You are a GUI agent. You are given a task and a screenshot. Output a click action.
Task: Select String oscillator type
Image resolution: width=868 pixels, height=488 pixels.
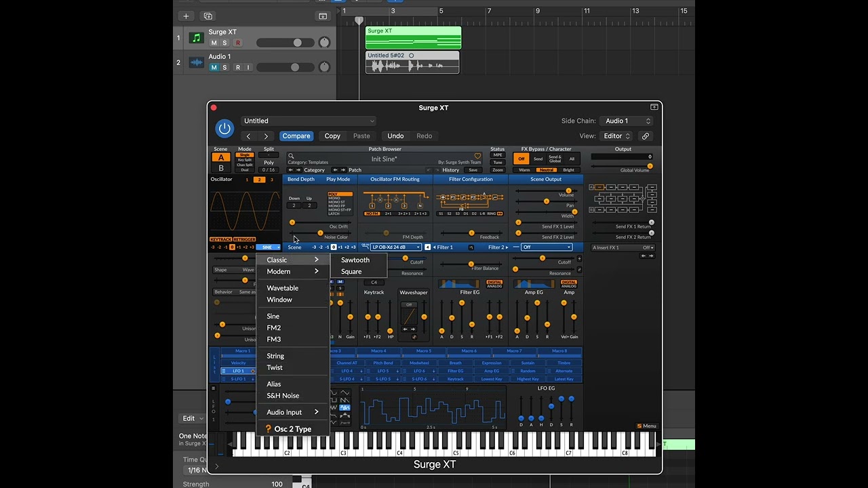click(x=275, y=356)
